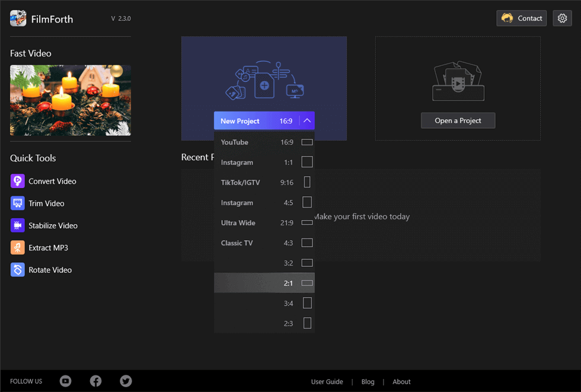Click the Contact button label
This screenshot has width=581, height=392.
tap(530, 18)
